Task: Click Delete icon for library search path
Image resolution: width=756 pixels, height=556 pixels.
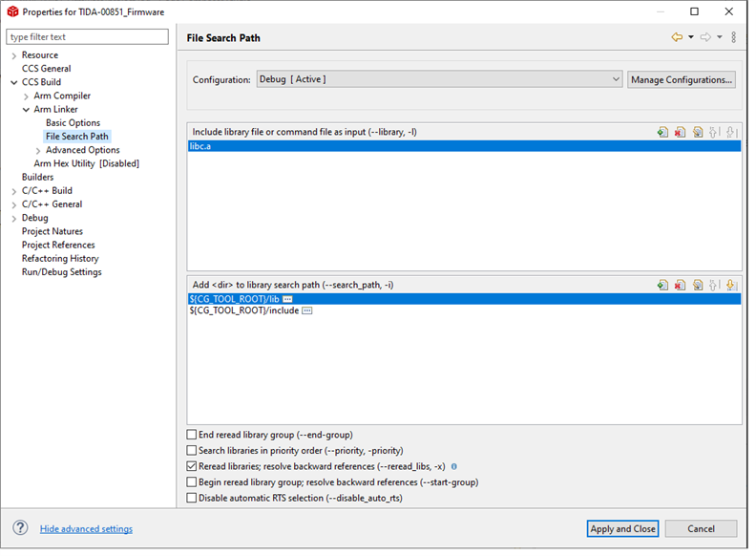Action: click(x=680, y=285)
